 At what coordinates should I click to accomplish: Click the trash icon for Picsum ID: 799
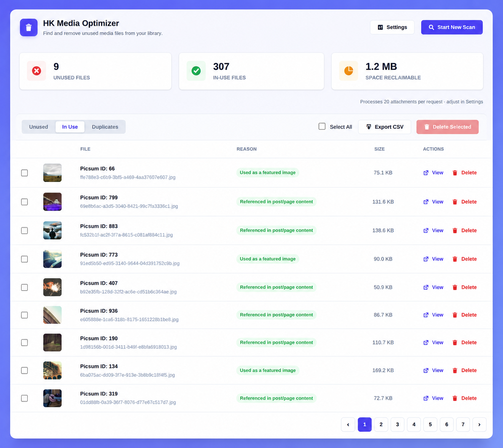point(455,202)
